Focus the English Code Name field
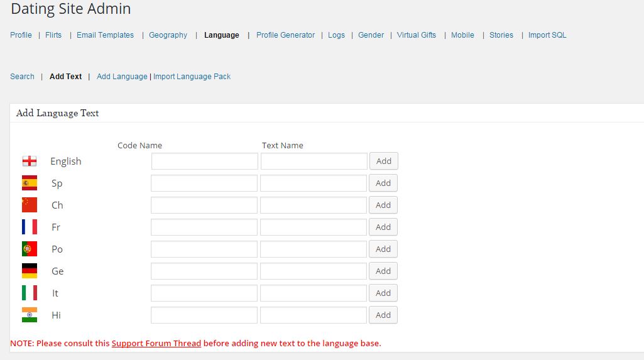This screenshot has height=360, width=644. coord(205,161)
